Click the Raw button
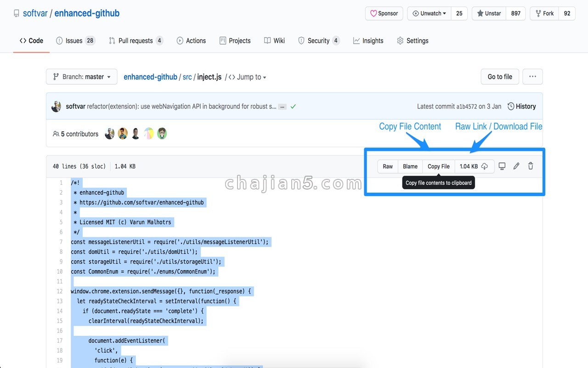Viewport: 588px width, 368px height. [388, 166]
